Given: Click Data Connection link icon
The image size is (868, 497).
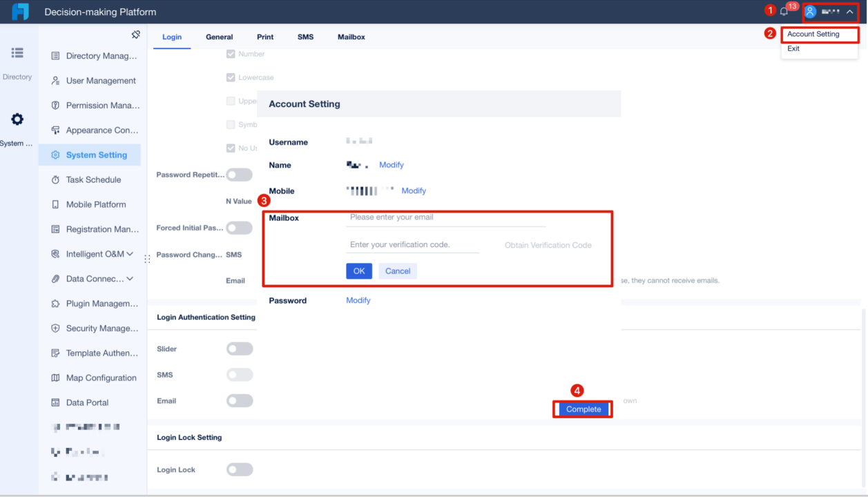Looking at the screenshot, I should pyautogui.click(x=55, y=279).
